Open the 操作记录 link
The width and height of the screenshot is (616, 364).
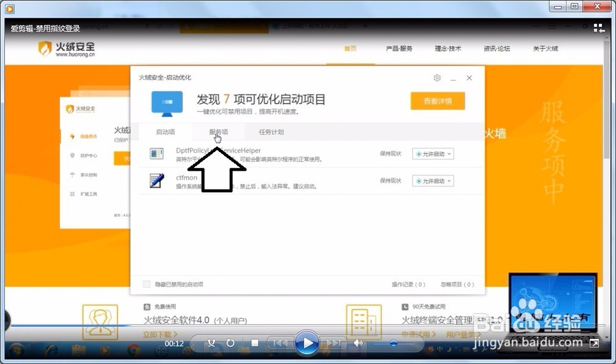[x=408, y=285]
